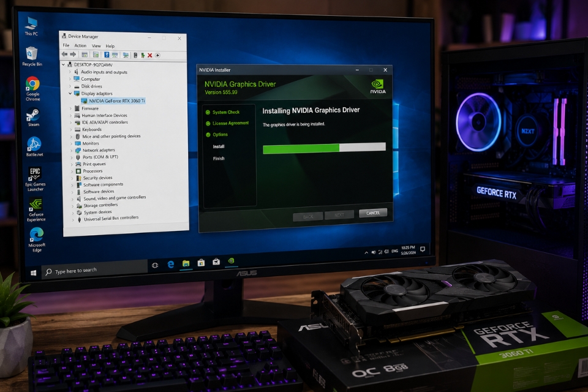Expand Audio inputs and outputs
Viewport: 588px width, 392px height.
[x=70, y=72]
